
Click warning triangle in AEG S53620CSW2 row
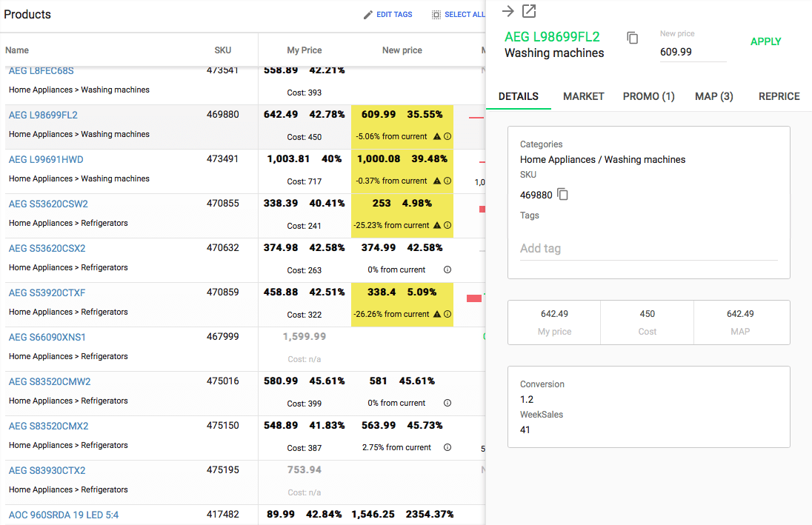[x=437, y=226]
